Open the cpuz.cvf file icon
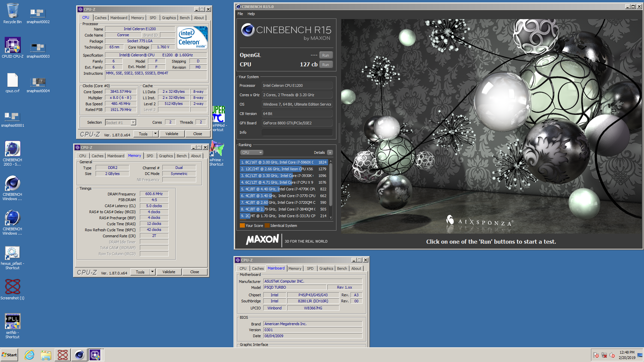Screen dimensions: 644x362 12,82
